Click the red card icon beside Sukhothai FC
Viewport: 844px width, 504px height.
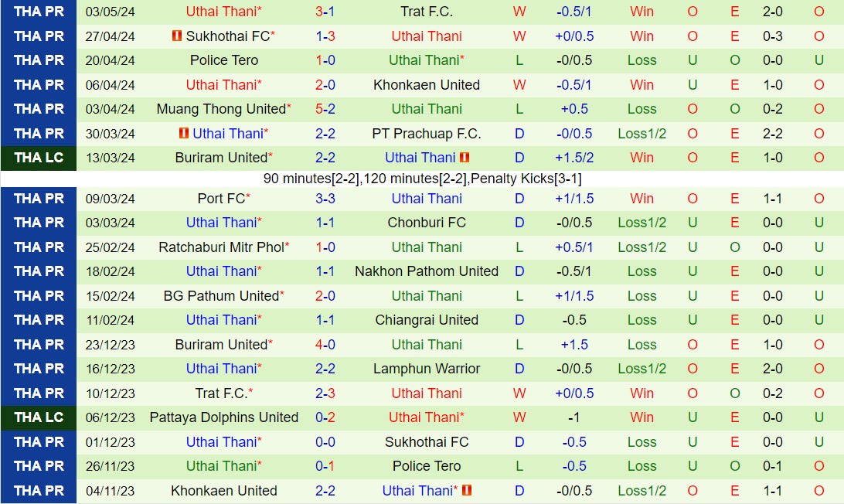click(177, 36)
